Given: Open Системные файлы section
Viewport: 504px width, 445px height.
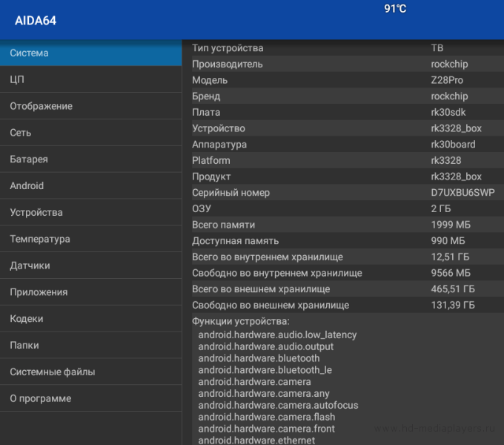Looking at the screenshot, I should [90, 372].
